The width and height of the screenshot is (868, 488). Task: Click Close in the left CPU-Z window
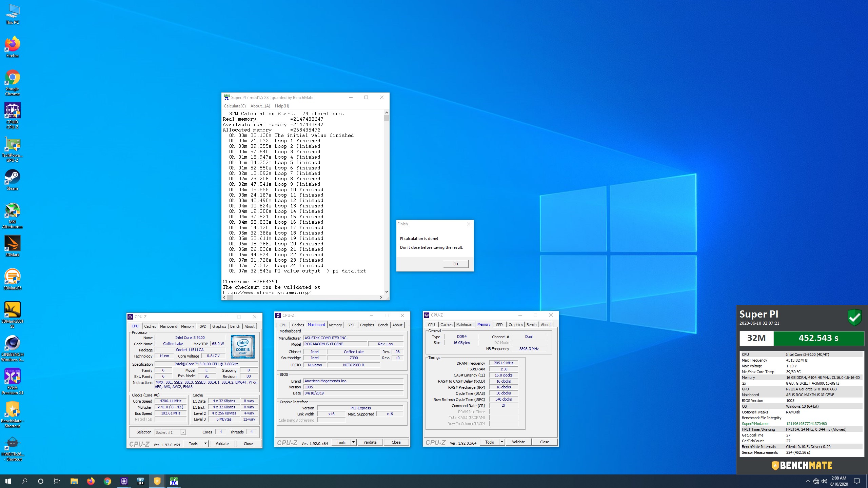(248, 444)
